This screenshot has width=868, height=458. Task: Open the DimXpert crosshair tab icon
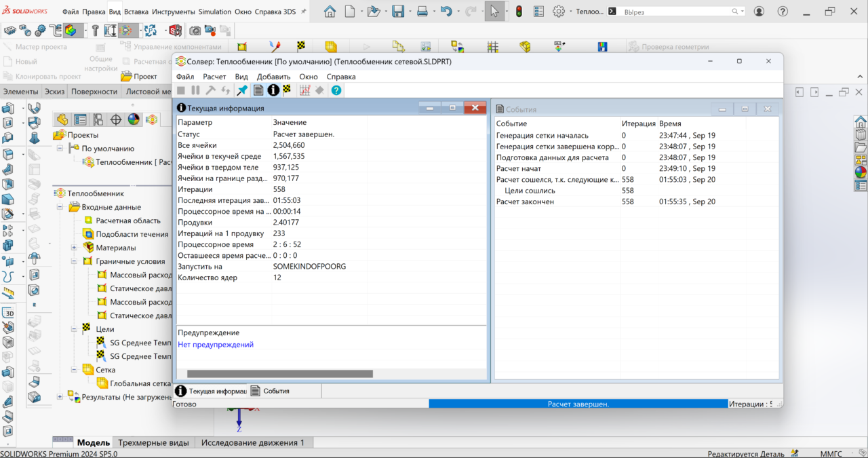pos(116,119)
